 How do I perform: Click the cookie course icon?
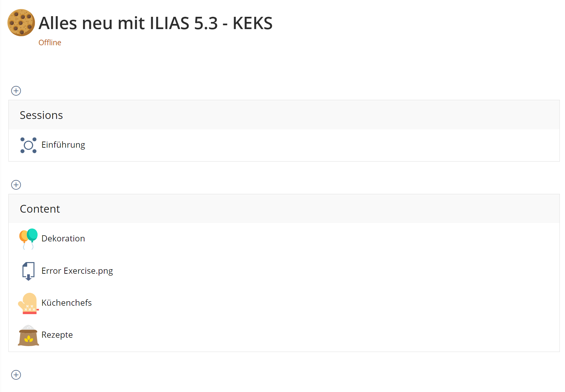tap(21, 23)
